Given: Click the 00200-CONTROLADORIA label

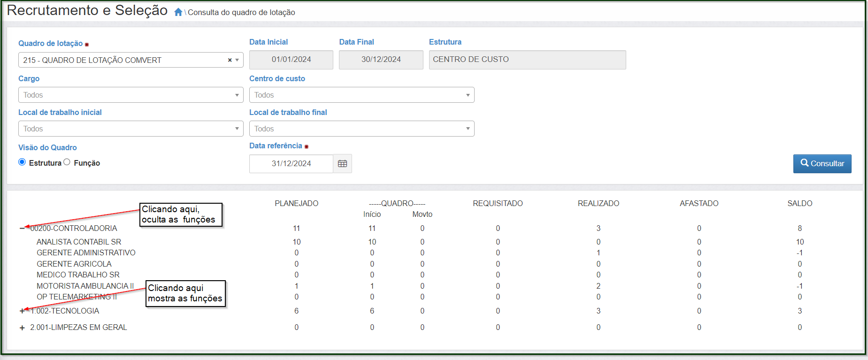Looking at the screenshot, I should (74, 228).
